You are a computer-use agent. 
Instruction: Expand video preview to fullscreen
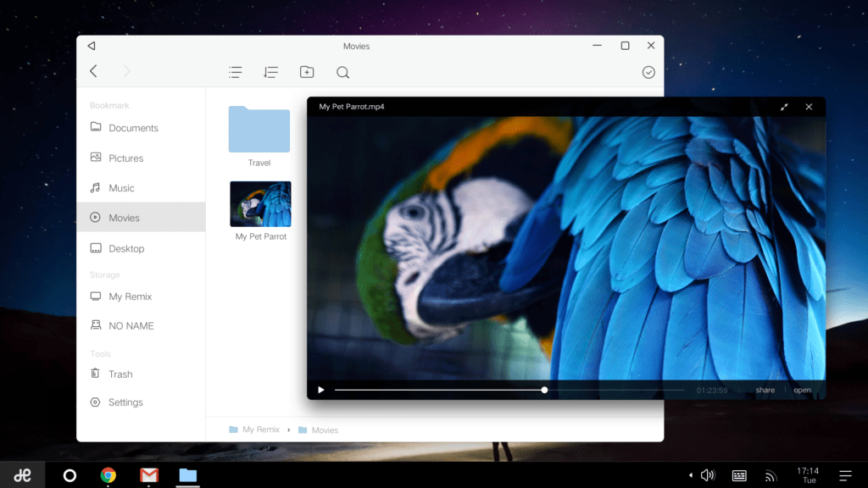pyautogui.click(x=784, y=107)
